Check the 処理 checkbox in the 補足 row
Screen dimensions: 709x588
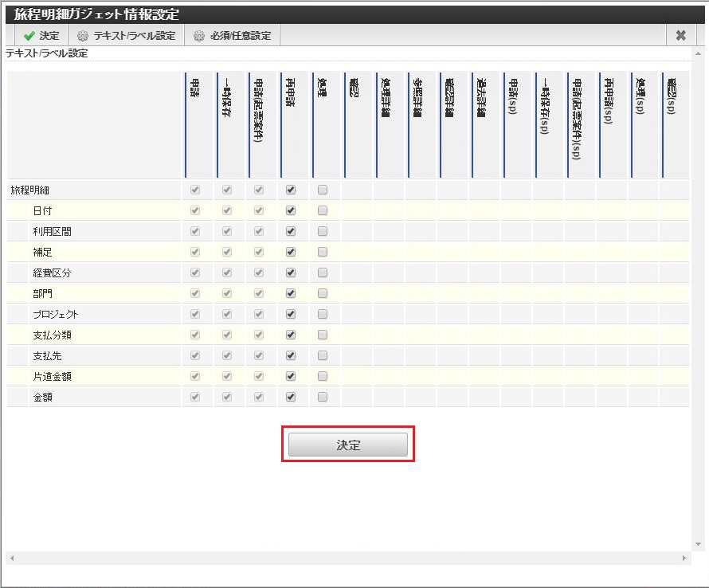pos(323,252)
